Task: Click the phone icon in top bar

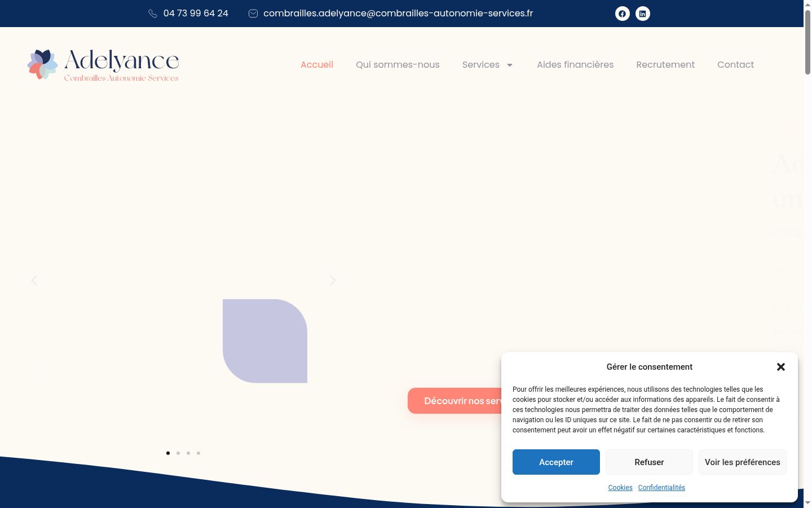Action: point(153,14)
